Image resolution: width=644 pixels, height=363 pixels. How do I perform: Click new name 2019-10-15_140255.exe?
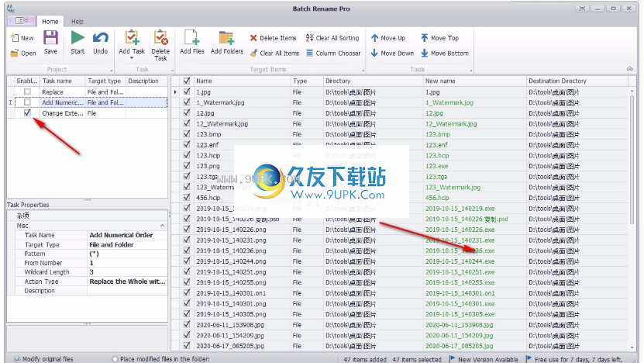point(460,282)
